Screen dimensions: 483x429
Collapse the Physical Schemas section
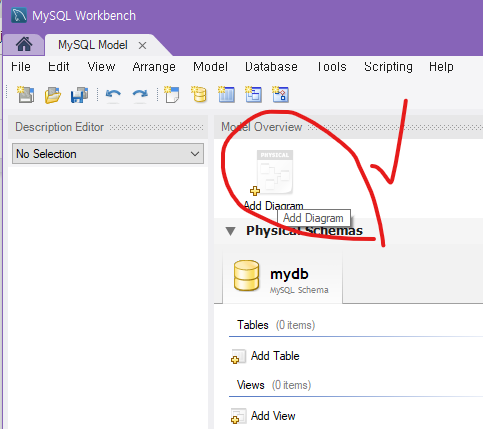(x=231, y=231)
